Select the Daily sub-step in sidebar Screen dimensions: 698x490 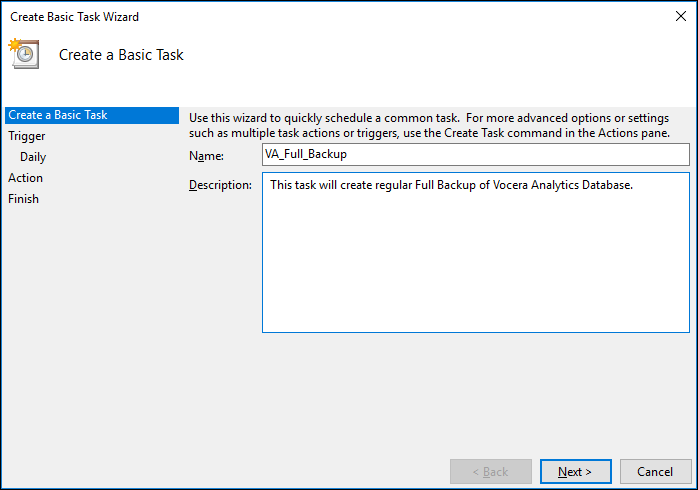[x=33, y=157]
